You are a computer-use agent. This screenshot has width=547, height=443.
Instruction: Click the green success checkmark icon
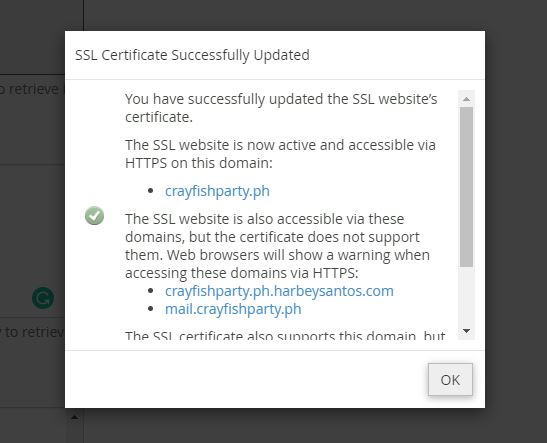tap(94, 216)
